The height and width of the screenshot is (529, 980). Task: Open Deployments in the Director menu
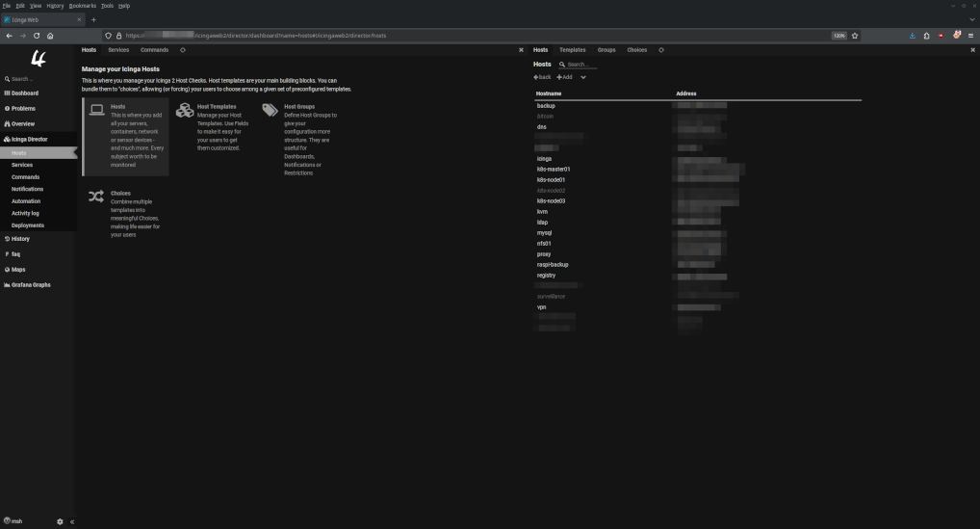[28, 225]
